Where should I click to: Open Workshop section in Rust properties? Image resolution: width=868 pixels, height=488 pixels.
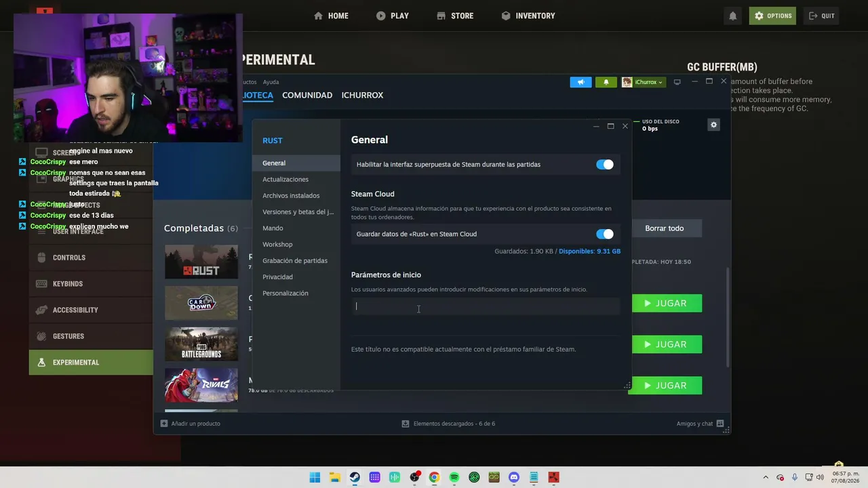(296, 245)
